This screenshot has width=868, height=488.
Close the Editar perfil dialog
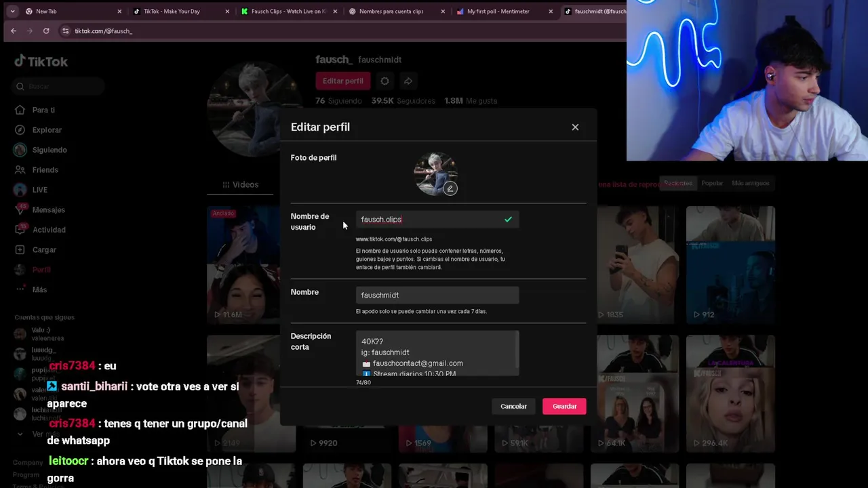(x=575, y=127)
